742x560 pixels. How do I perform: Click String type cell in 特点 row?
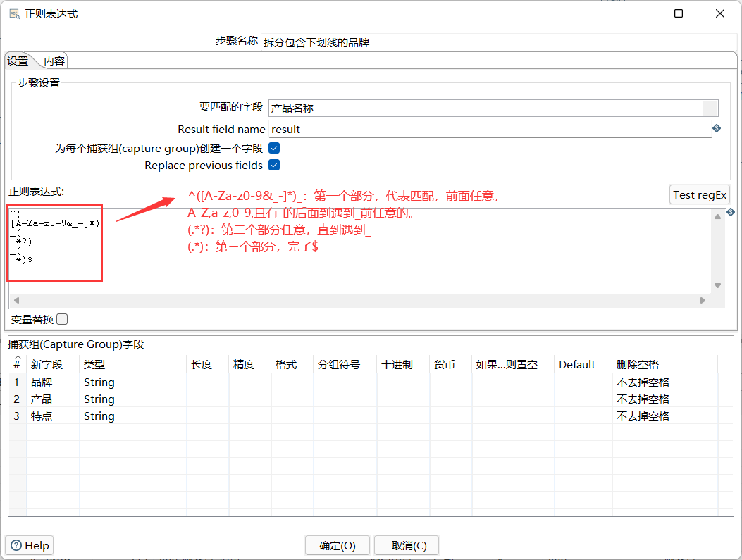(x=133, y=416)
